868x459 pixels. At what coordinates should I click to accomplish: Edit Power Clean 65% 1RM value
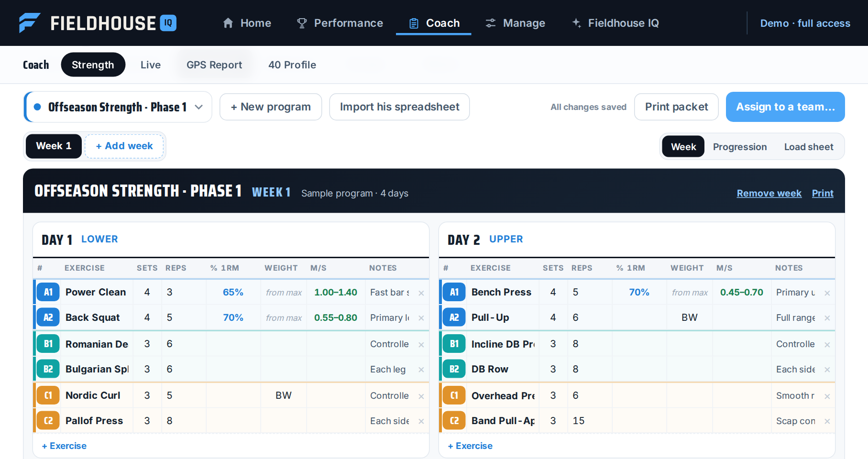pos(233,292)
